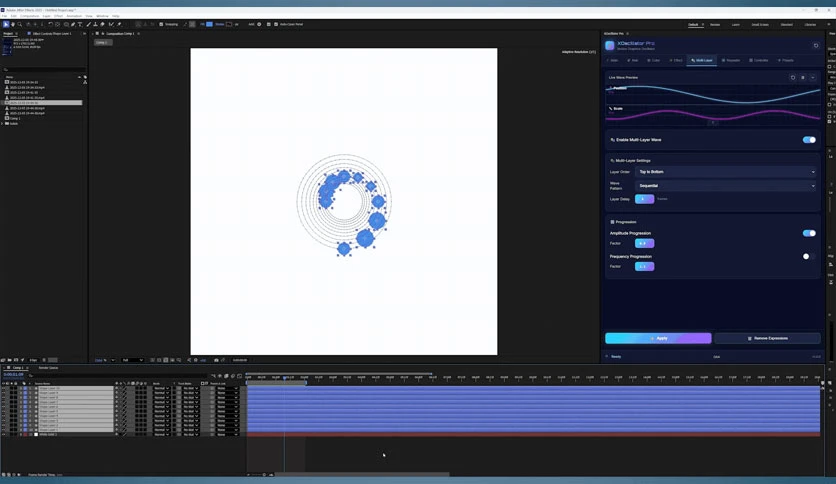Select Comp 1 item in Project panel

tap(15, 118)
